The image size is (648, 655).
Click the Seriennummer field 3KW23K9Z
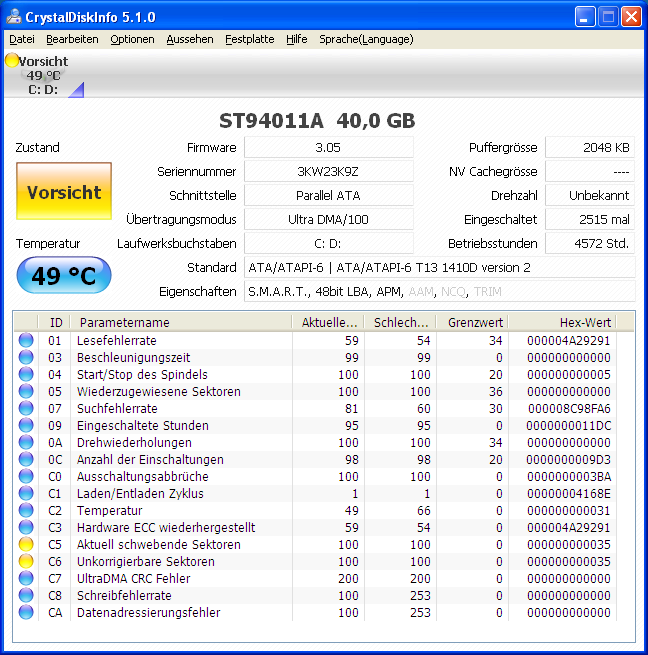(x=328, y=172)
